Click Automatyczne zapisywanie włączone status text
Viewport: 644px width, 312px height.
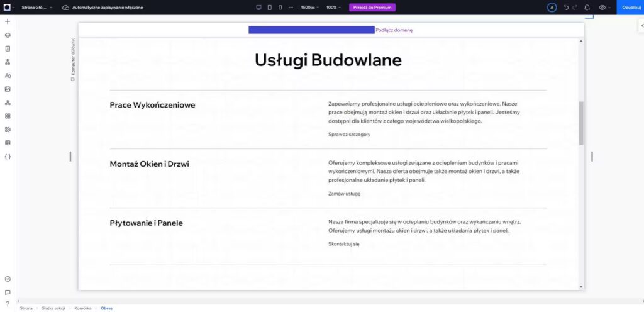[108, 8]
